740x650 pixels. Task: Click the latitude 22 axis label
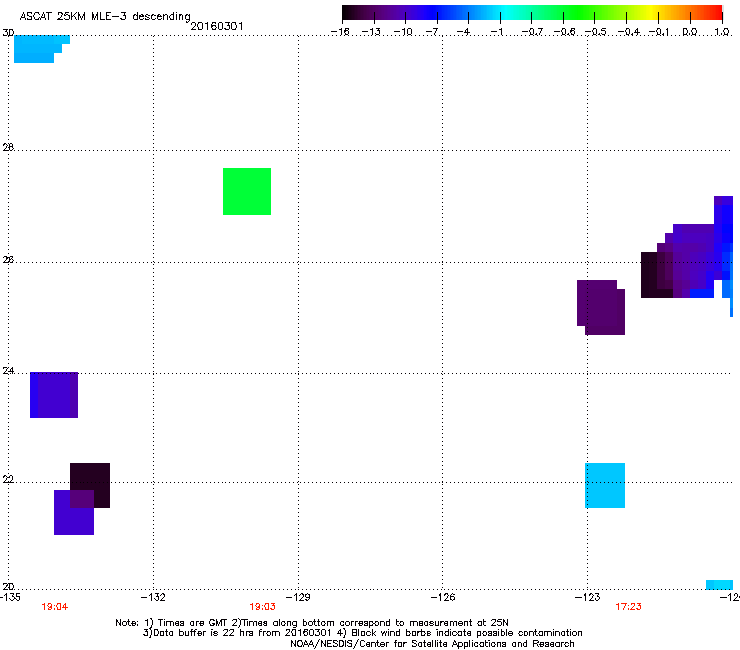tap(8, 480)
